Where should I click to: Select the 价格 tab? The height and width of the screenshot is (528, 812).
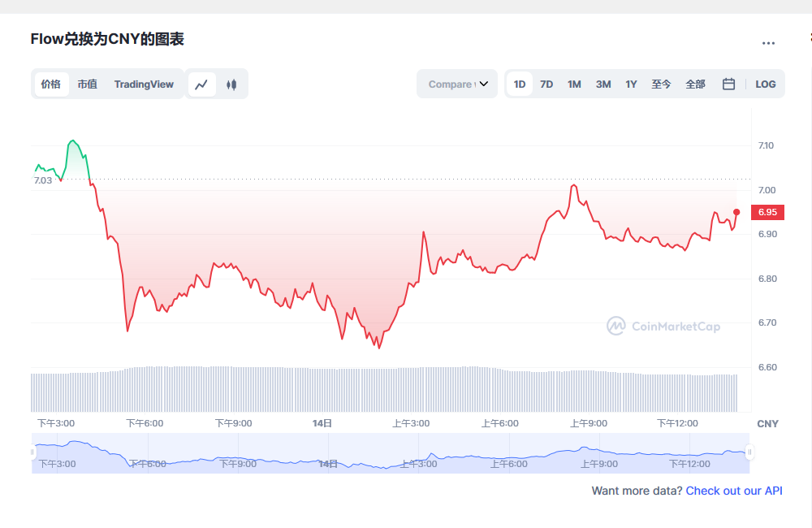click(51, 84)
